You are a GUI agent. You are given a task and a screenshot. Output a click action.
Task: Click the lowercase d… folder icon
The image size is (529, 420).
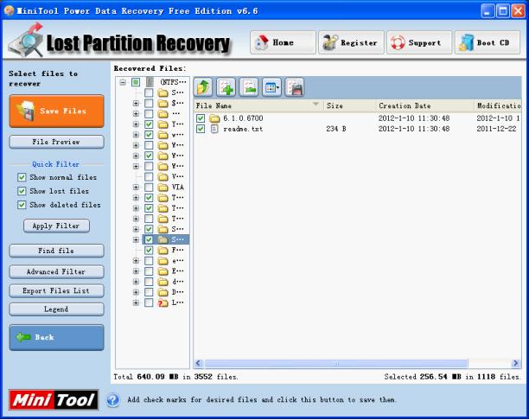[163, 282]
